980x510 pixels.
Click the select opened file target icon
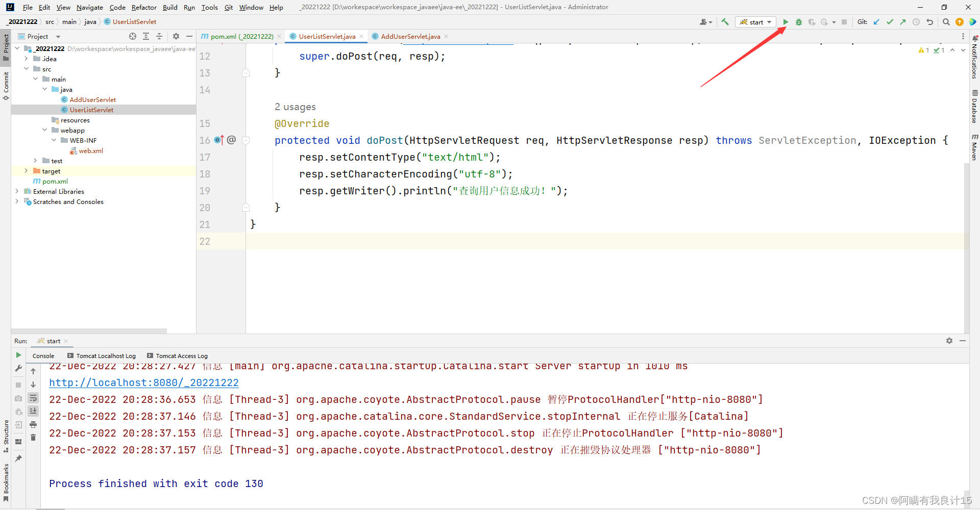[133, 36]
